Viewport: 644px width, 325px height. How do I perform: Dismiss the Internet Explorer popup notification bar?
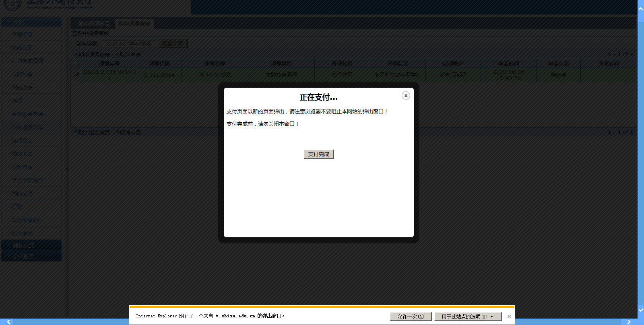click(509, 317)
